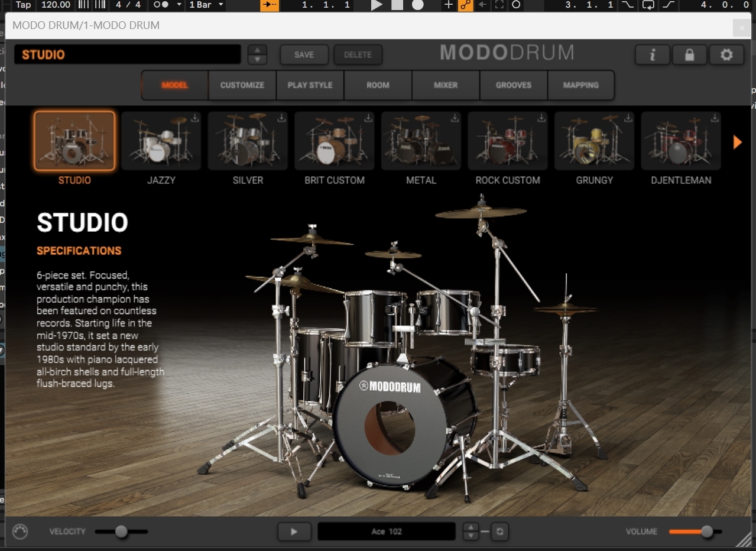Go to the MIXER tab
Viewport: 756px width, 551px height.
[x=446, y=85]
